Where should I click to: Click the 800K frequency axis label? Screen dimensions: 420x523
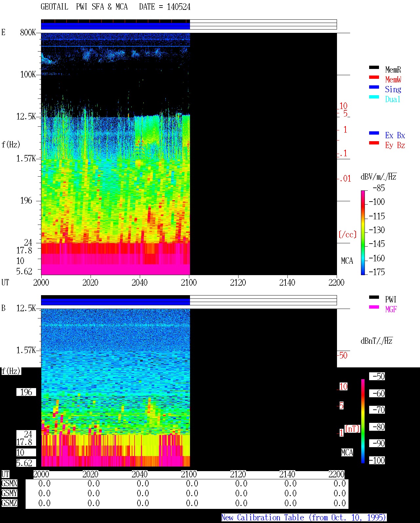click(x=28, y=32)
